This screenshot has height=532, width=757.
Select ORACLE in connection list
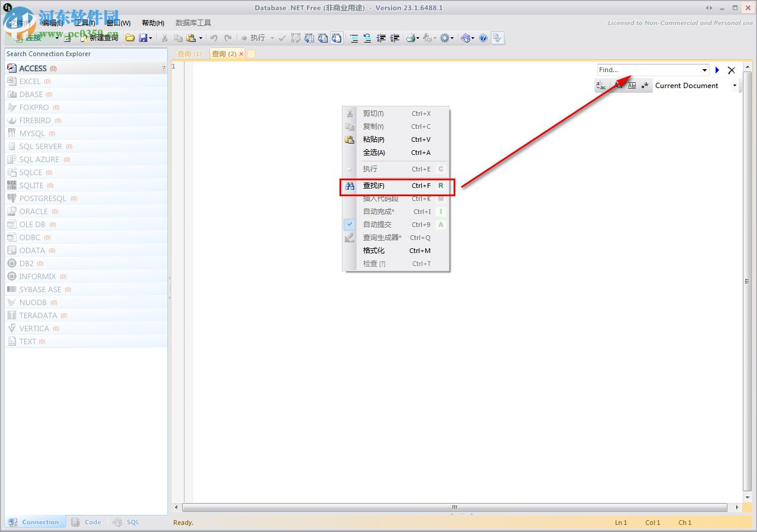[x=86, y=212]
